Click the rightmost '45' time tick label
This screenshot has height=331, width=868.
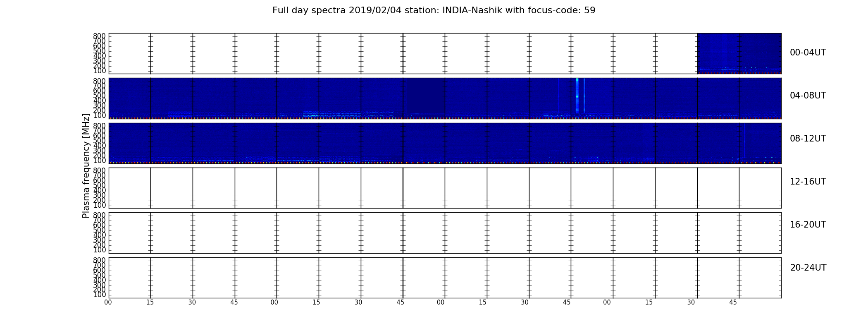tap(733, 302)
